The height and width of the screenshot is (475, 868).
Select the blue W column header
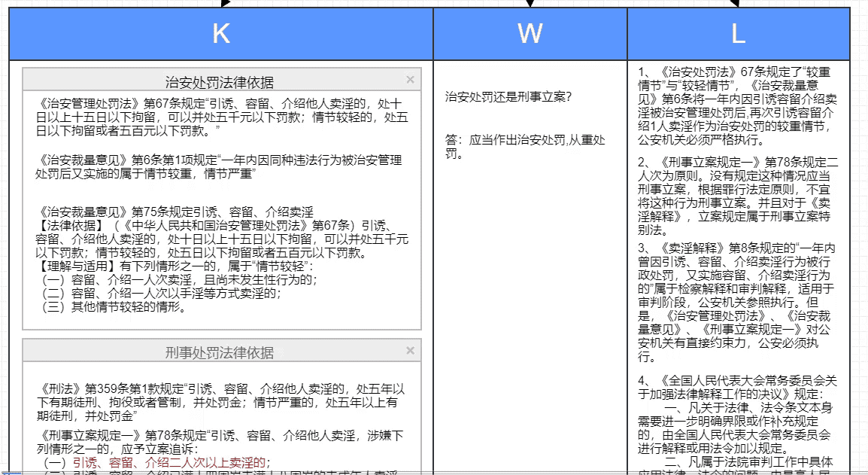tap(530, 34)
